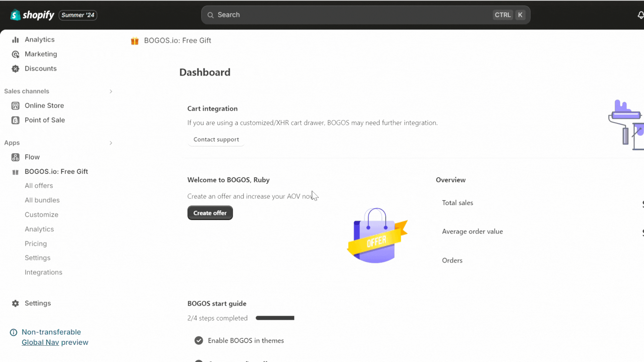
Task: Toggle the Enable BOGOS in themes checkmark
Action: (199, 341)
